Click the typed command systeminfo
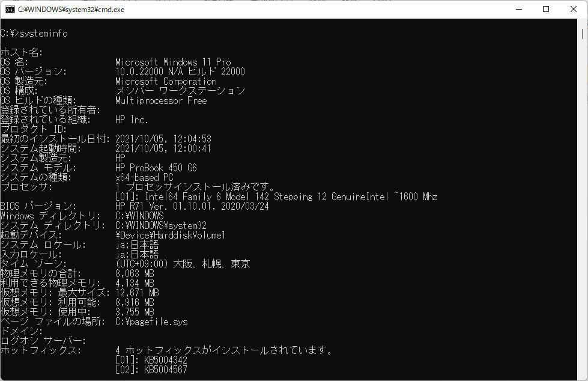Viewport: 588px width, 381px height. point(43,34)
